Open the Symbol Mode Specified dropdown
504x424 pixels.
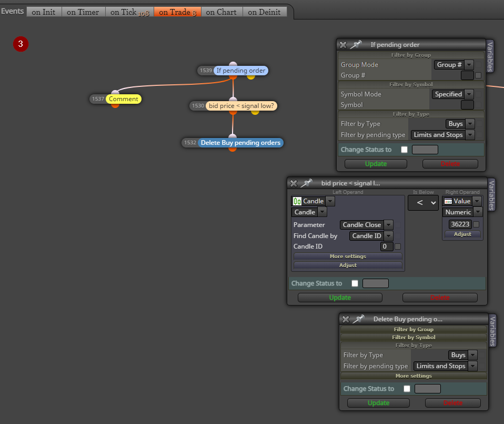click(452, 94)
